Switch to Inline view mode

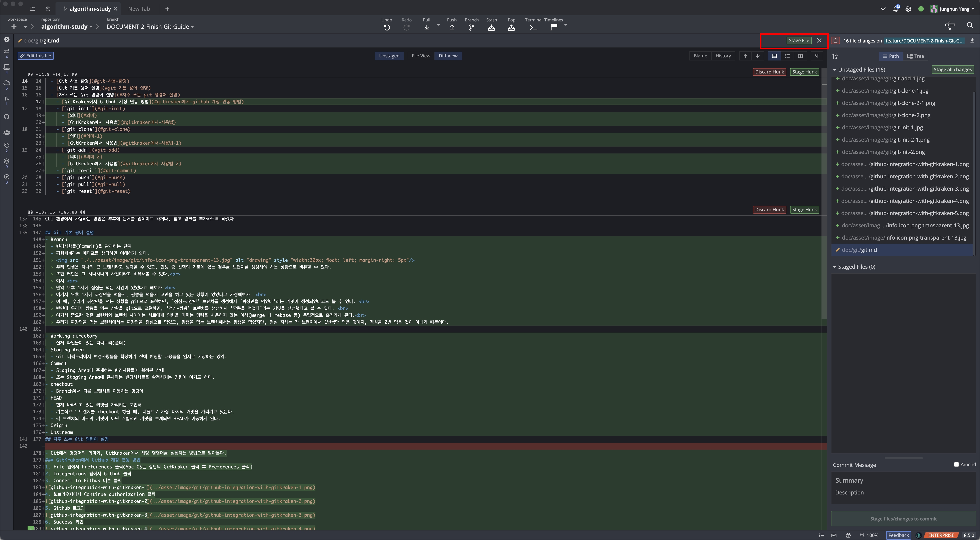[787, 56]
